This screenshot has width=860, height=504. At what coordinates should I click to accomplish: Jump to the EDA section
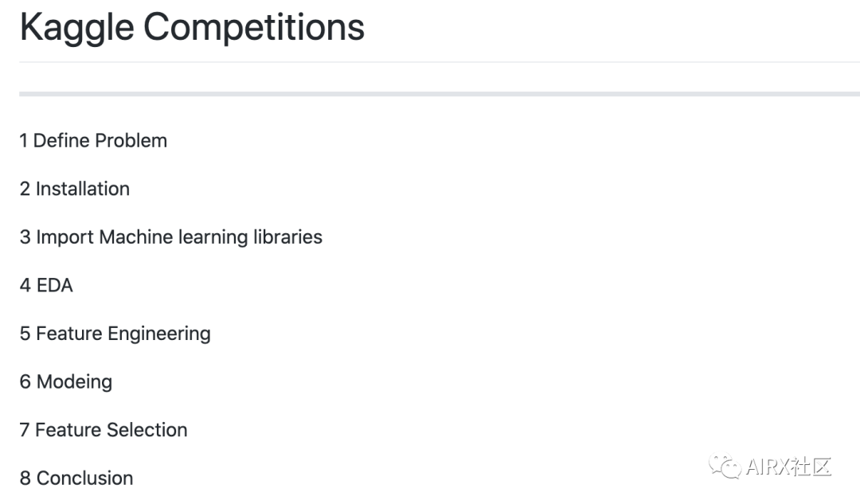coord(46,285)
